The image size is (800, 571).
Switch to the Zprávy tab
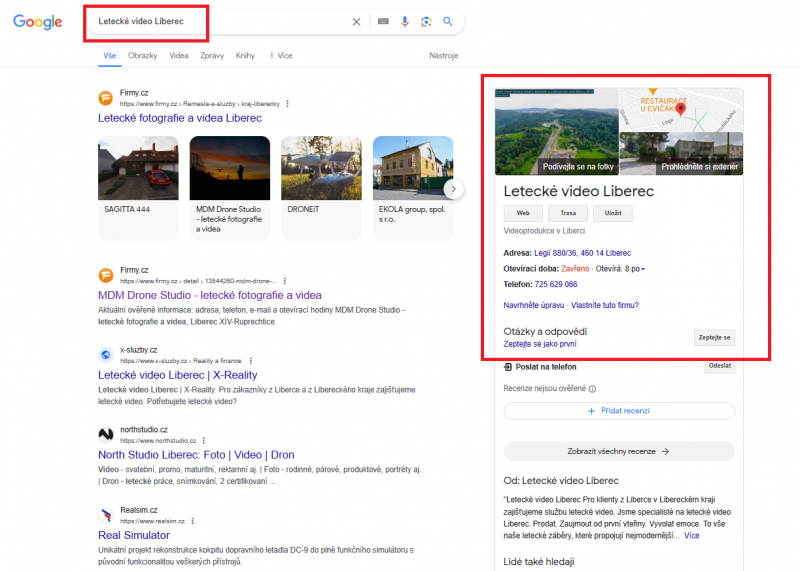point(212,56)
